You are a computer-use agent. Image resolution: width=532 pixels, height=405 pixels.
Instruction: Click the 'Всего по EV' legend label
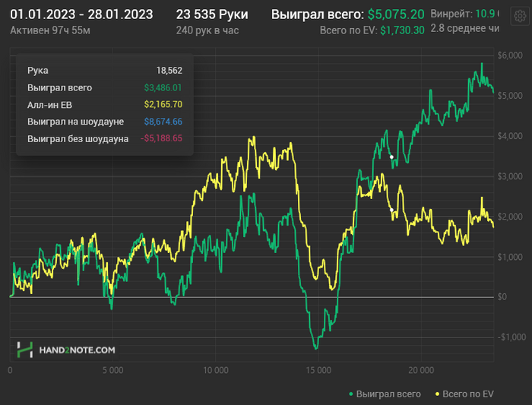coord(468,394)
